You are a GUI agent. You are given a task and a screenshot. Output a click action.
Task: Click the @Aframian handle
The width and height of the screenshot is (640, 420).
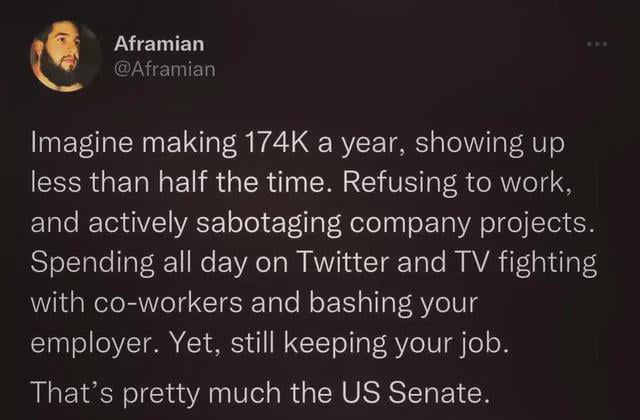(164, 69)
